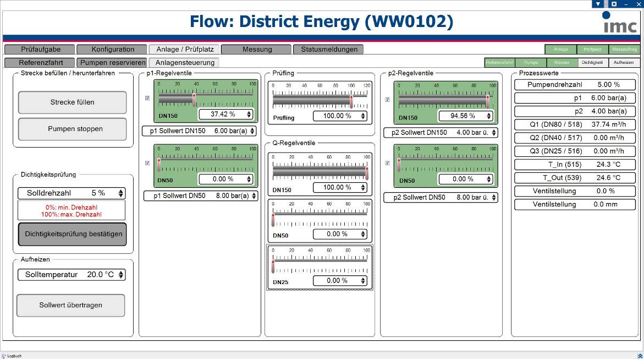Screen dimensions: 644x359
Task: Click the green Wasser status indicator
Action: click(562, 63)
